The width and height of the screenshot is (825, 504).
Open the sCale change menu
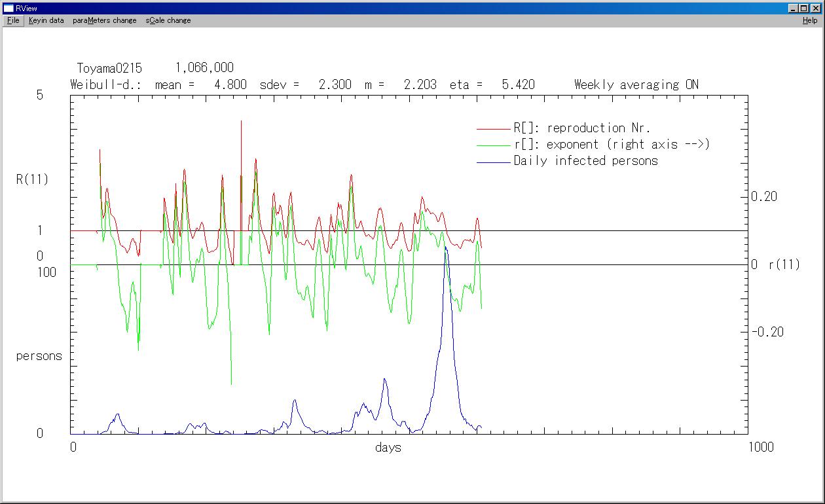coord(168,20)
